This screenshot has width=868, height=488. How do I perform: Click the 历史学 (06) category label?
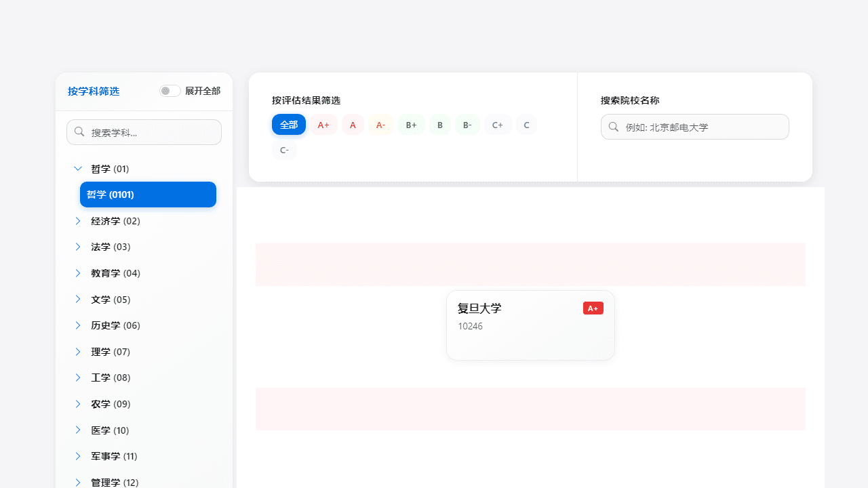pyautogui.click(x=115, y=325)
